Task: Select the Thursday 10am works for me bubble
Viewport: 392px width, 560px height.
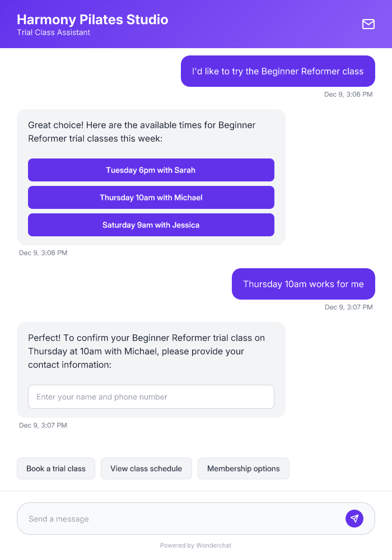Action: tap(303, 284)
